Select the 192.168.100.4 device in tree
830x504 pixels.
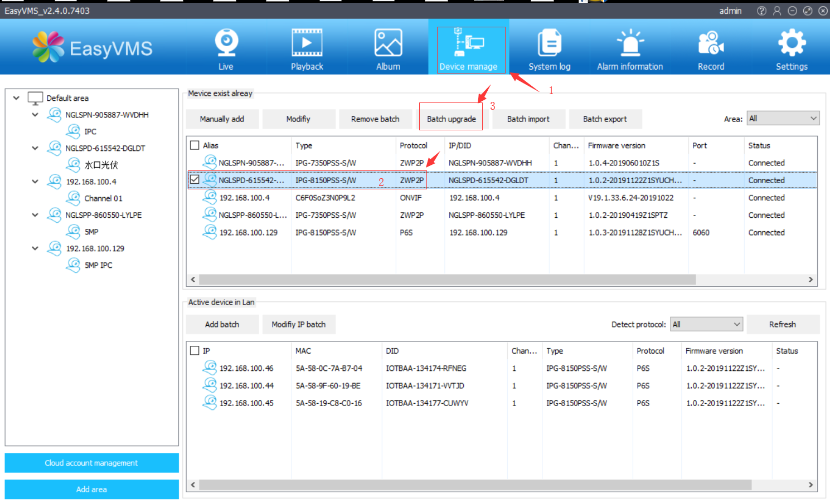[91, 182]
